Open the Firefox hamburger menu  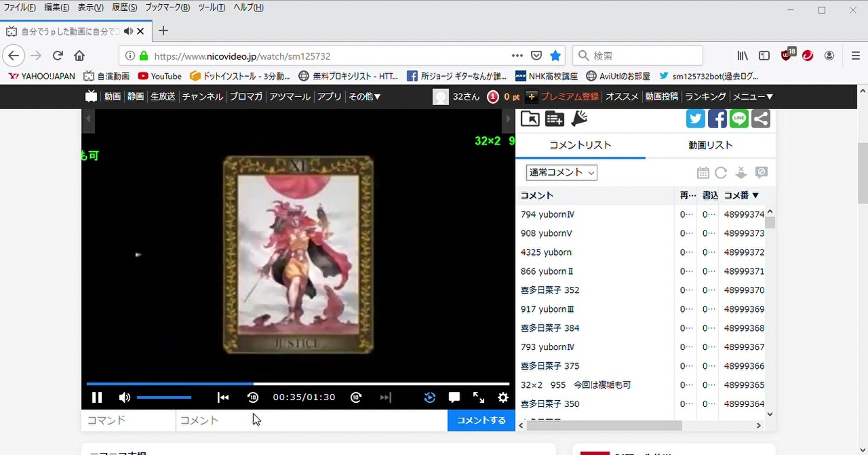[x=855, y=56]
